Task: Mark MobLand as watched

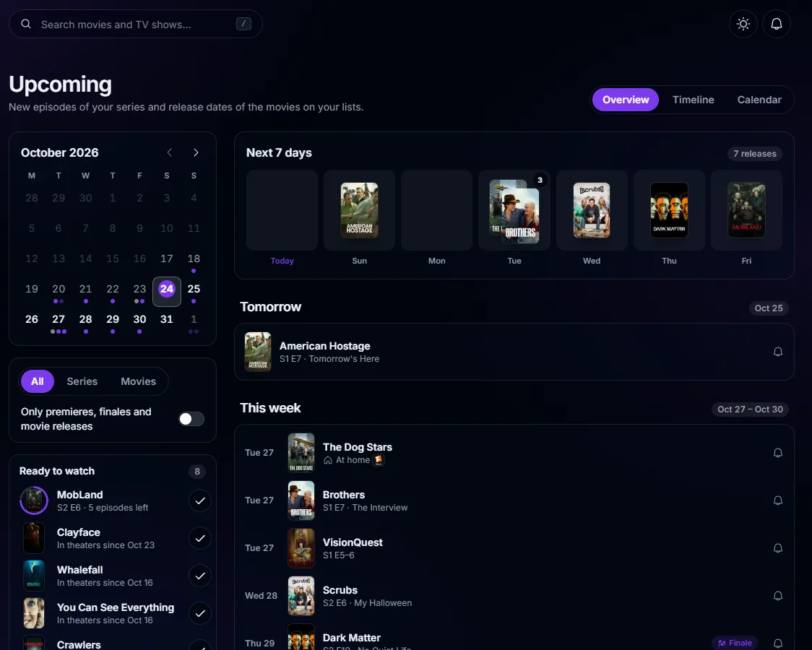Action: 200,500
